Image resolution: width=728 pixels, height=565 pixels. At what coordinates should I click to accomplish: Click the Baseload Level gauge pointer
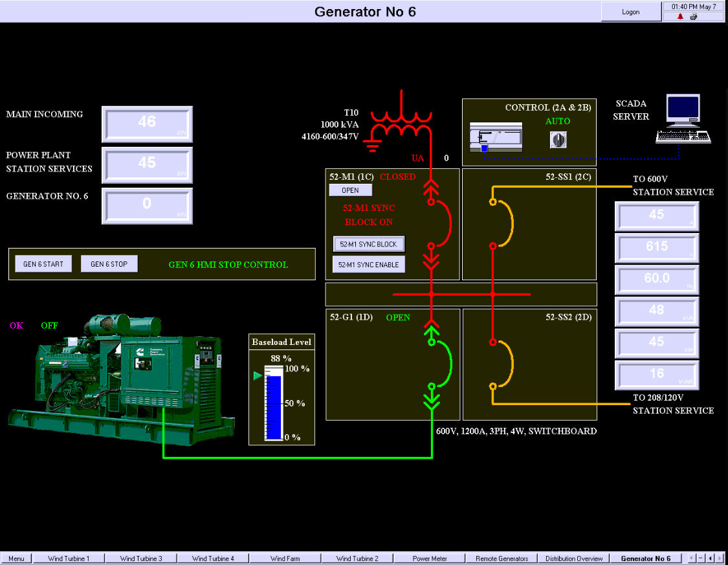point(257,375)
